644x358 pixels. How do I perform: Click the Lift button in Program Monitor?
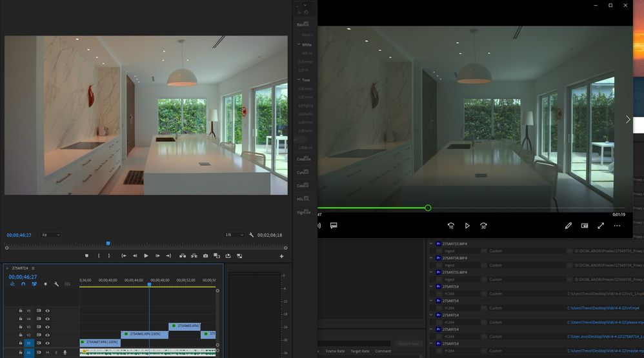[x=183, y=256]
